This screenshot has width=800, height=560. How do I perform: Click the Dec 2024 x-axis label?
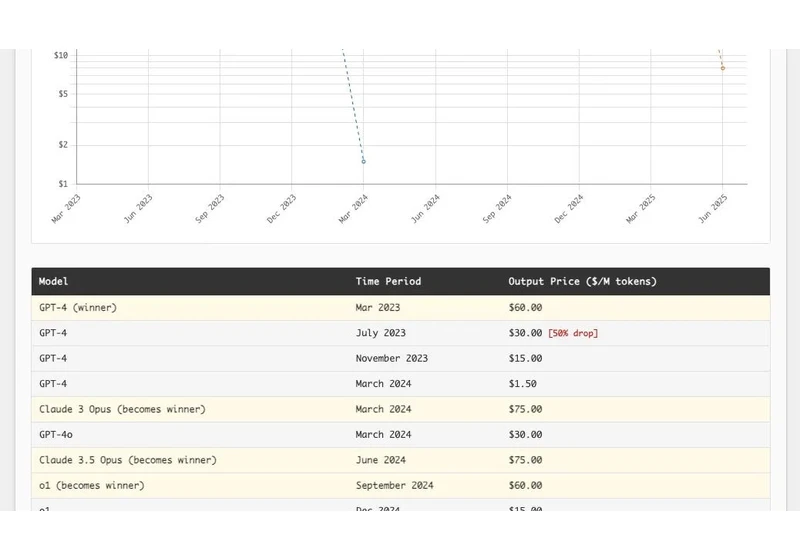[569, 209]
